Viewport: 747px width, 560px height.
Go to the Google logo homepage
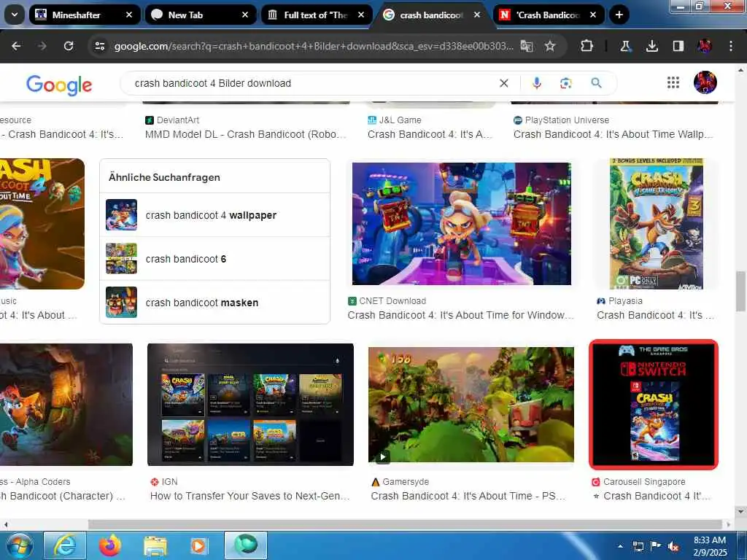[x=59, y=85]
